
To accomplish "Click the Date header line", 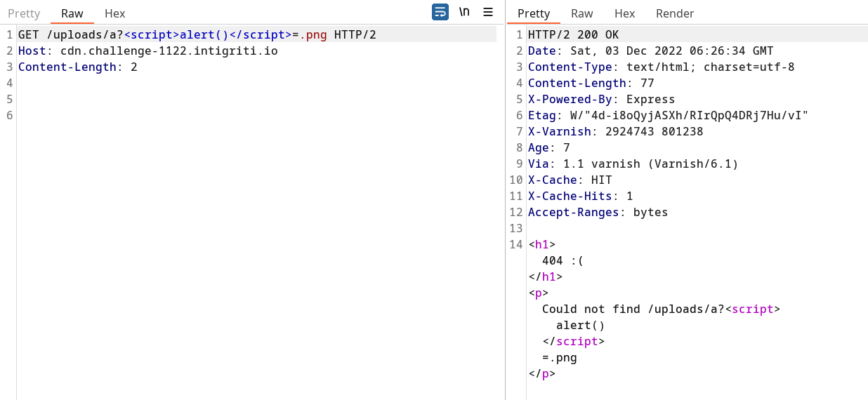I will pyautogui.click(x=651, y=51).
